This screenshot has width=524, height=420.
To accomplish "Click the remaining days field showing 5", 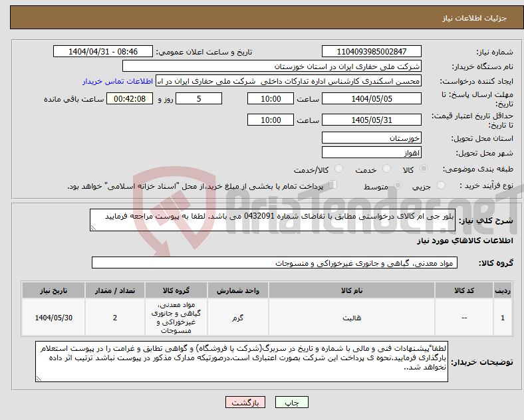I will [199, 99].
